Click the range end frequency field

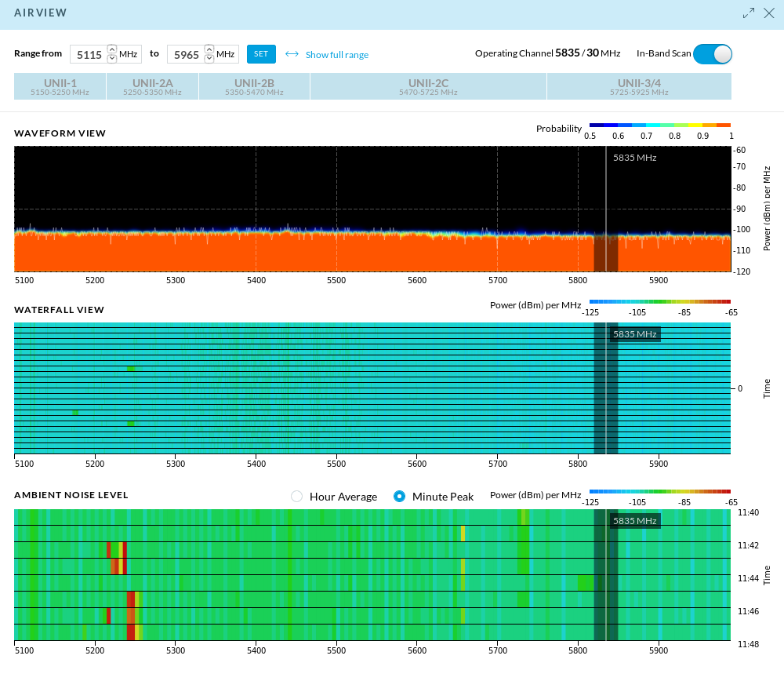185,55
